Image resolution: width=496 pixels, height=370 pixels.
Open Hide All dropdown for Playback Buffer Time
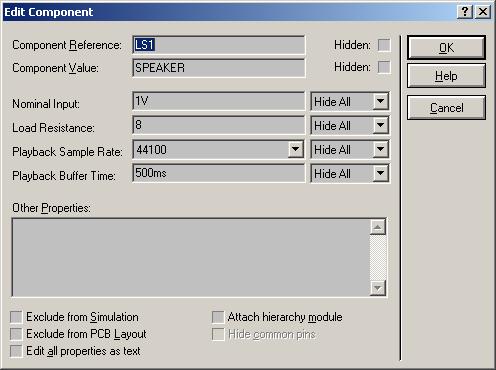[x=380, y=173]
